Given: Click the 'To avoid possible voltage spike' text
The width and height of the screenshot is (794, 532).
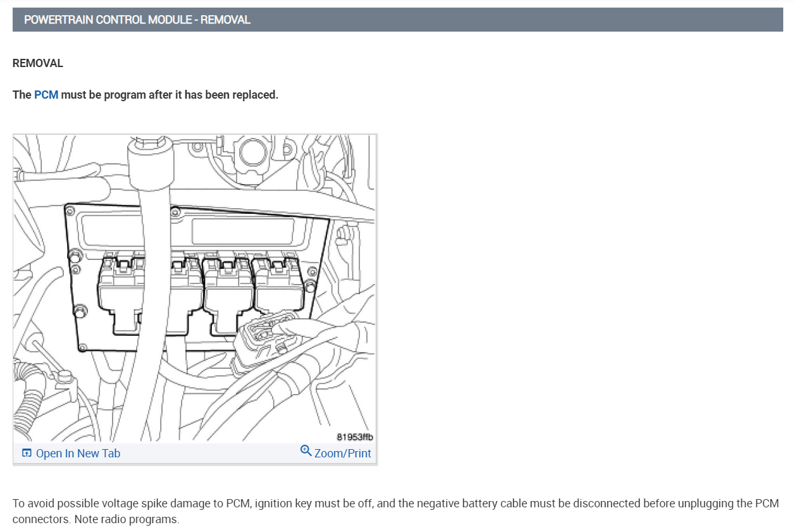Looking at the screenshot, I should [89, 504].
